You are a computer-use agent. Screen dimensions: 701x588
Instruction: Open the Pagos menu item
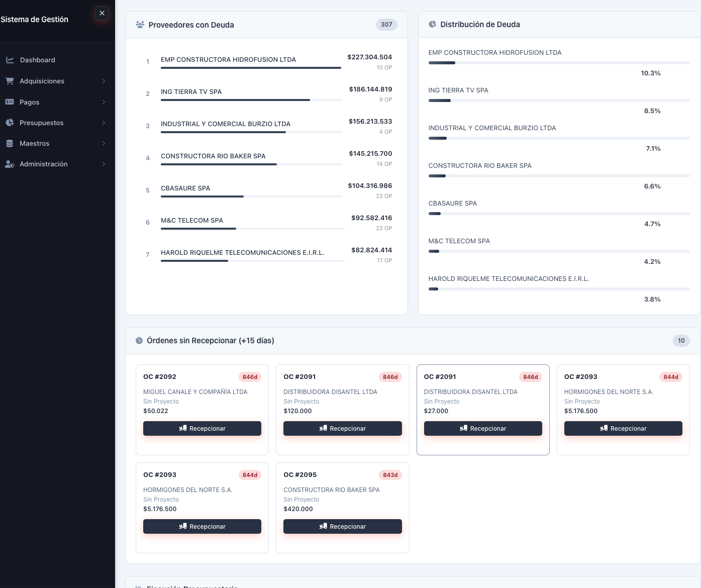(x=57, y=102)
